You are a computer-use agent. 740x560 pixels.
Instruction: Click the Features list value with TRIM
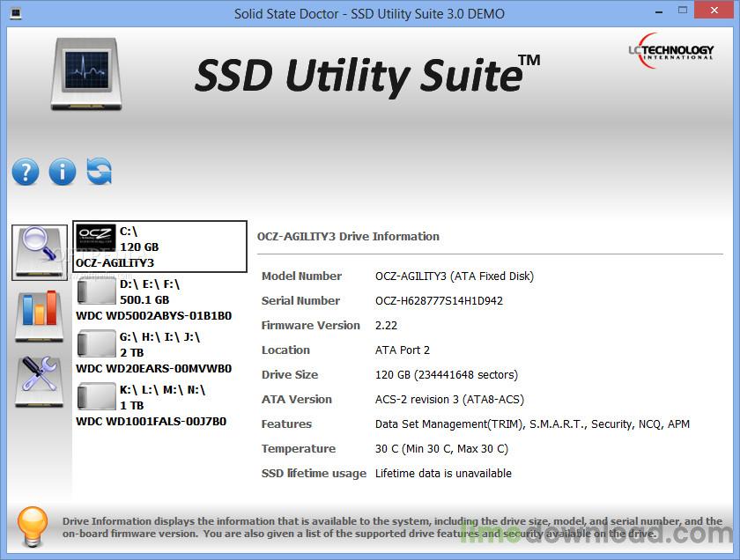pyautogui.click(x=532, y=424)
